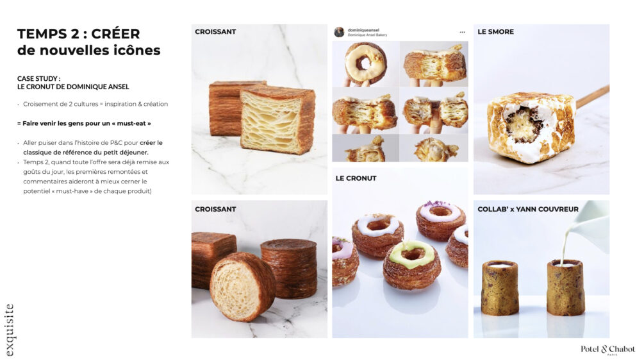
Task: Click the green-glazed cronut in Le Cronut photo
Action: (x=411, y=264)
